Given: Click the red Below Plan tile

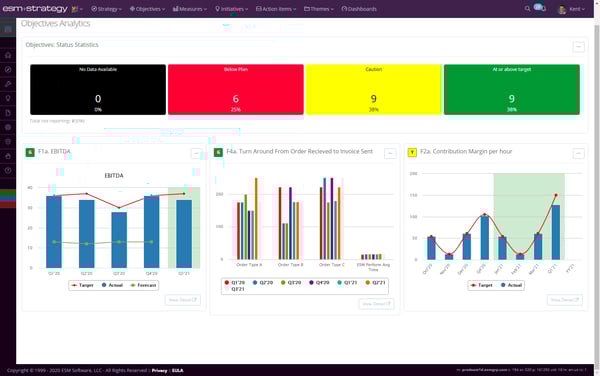Looking at the screenshot, I should (x=236, y=90).
